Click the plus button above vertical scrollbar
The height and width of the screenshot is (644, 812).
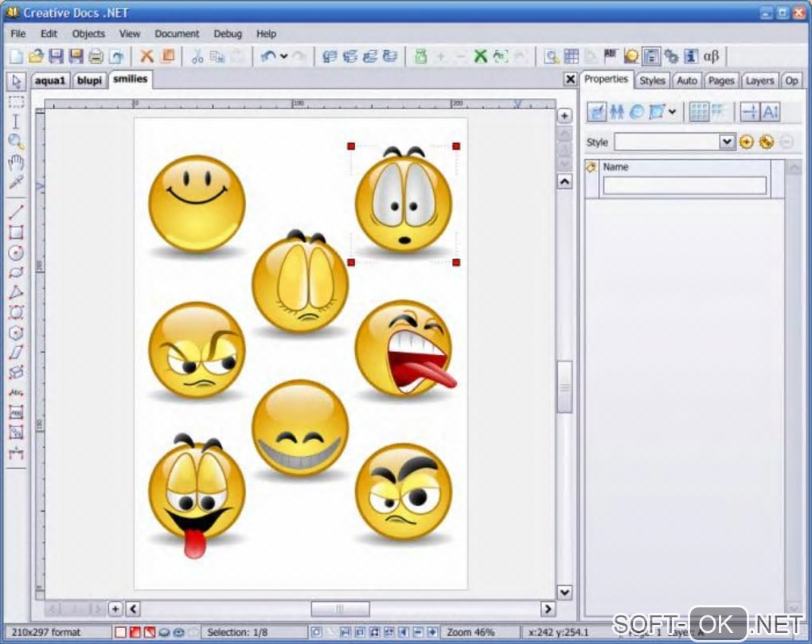564,116
